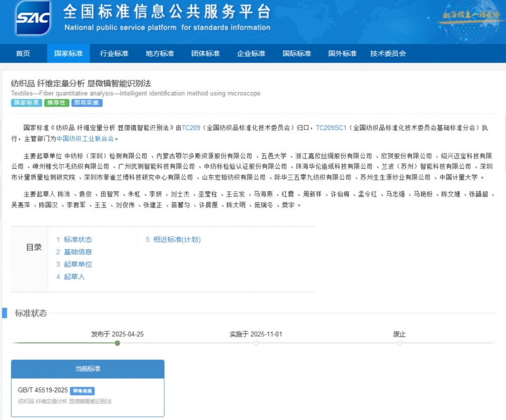This screenshot has width=506, height=420.
Task: Open the 技术委员会 tab
Action: tap(388, 54)
